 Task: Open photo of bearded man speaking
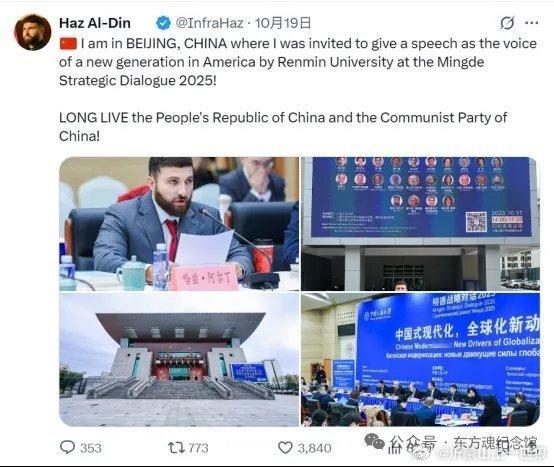click(179, 224)
